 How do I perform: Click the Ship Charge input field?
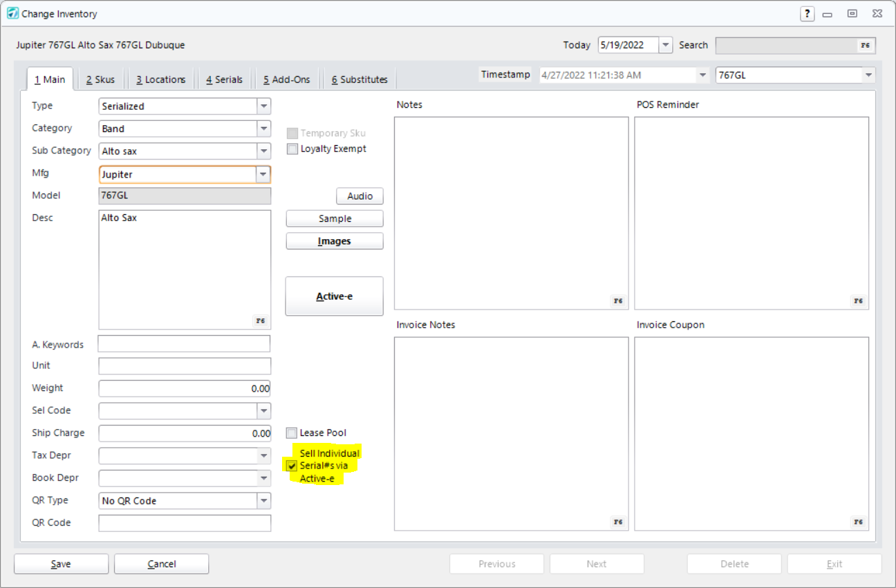pos(185,433)
